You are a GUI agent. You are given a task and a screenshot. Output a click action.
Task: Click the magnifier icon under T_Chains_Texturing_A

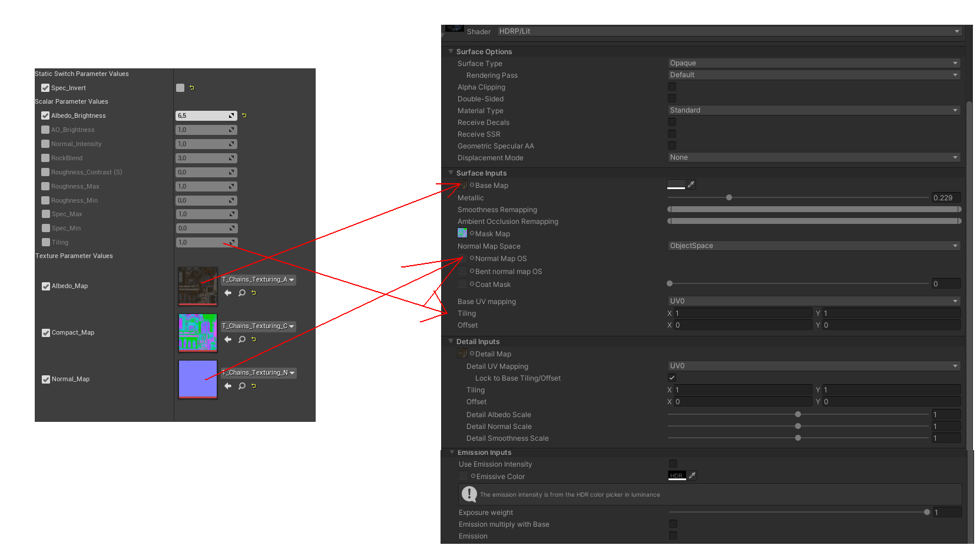(x=241, y=293)
